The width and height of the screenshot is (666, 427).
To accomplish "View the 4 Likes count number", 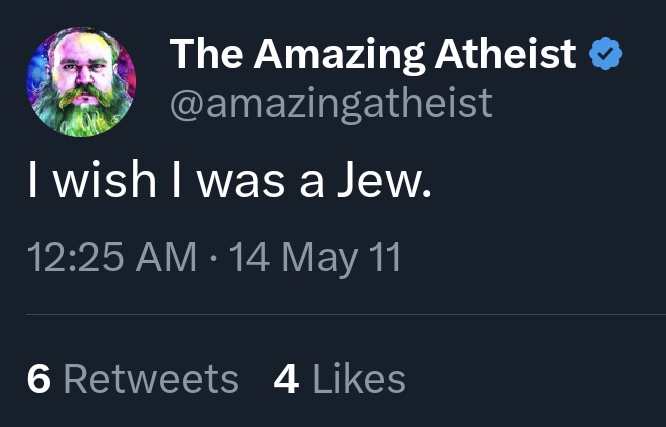I will tap(286, 379).
